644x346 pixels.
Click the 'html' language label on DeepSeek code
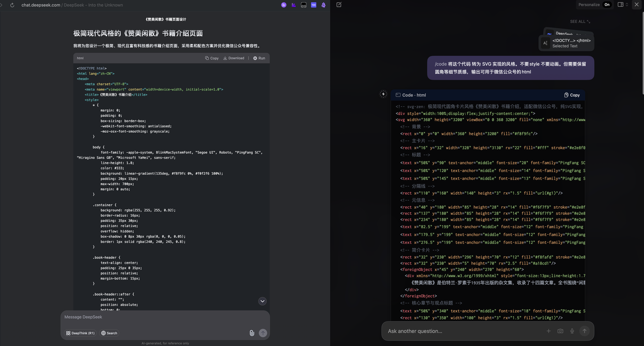(80, 58)
